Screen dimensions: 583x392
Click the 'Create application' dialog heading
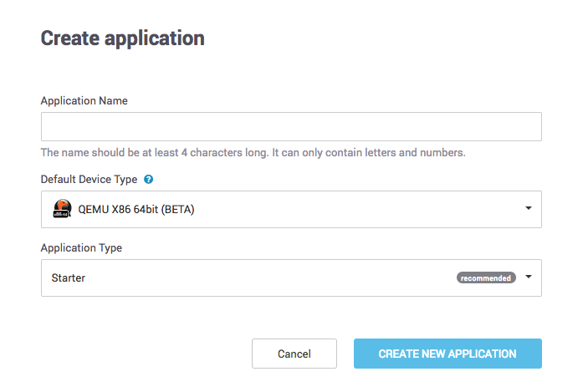pyautogui.click(x=122, y=38)
